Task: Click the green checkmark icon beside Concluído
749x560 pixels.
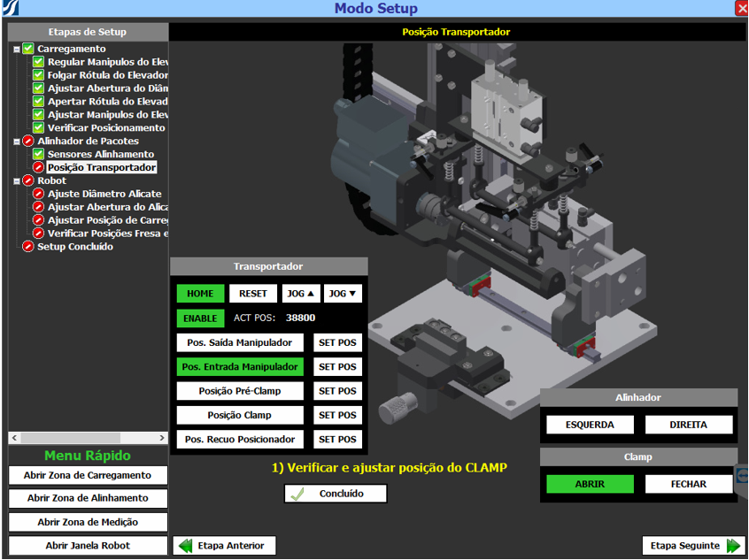Action: pyautogui.click(x=297, y=494)
